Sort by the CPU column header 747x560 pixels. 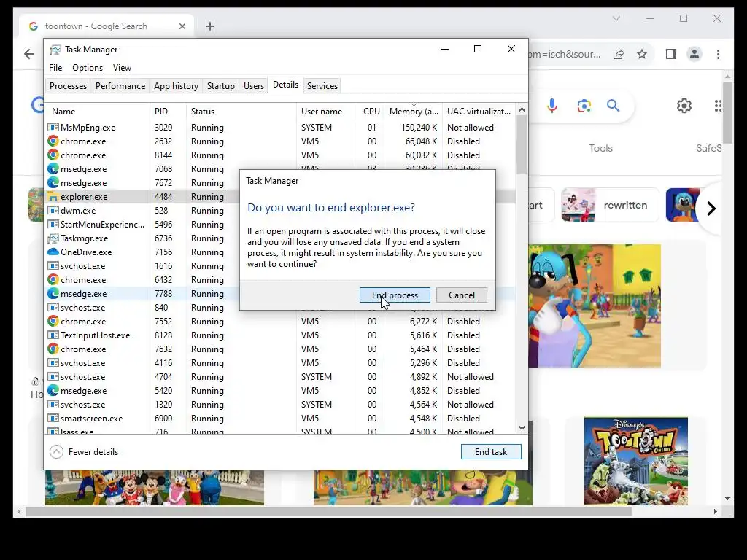point(371,112)
